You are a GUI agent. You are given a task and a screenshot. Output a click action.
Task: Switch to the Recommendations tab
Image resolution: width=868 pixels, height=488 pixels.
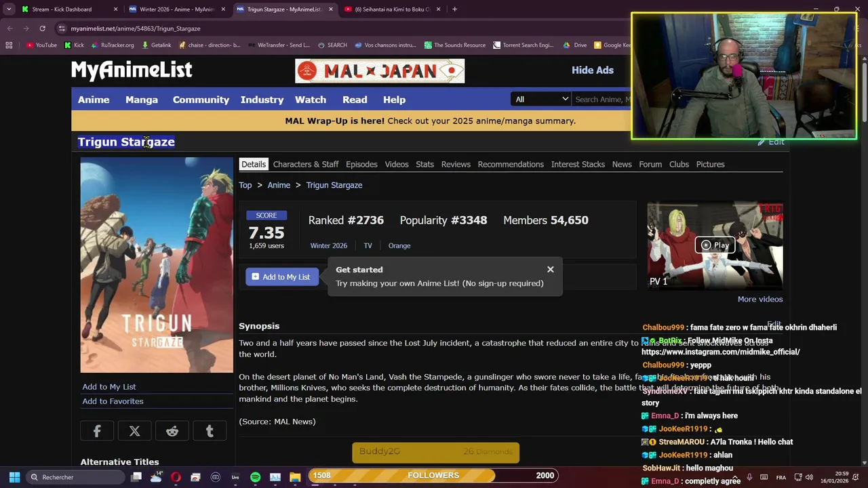pos(511,164)
